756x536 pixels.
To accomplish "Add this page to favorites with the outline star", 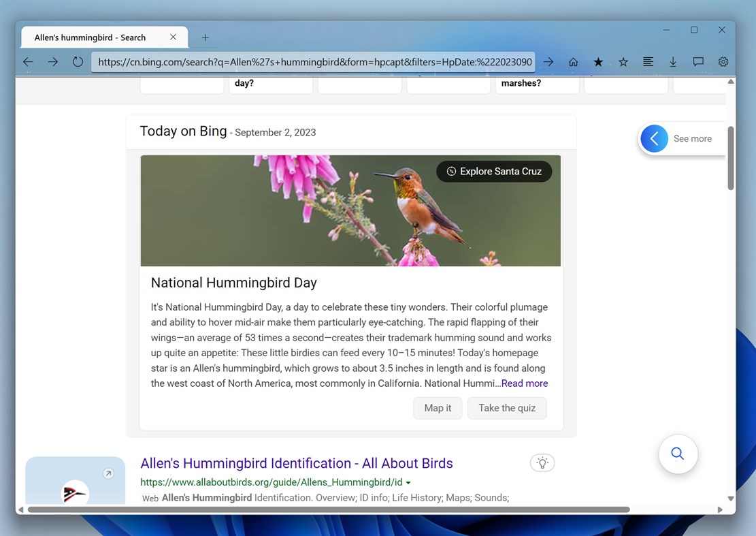I will click(623, 61).
